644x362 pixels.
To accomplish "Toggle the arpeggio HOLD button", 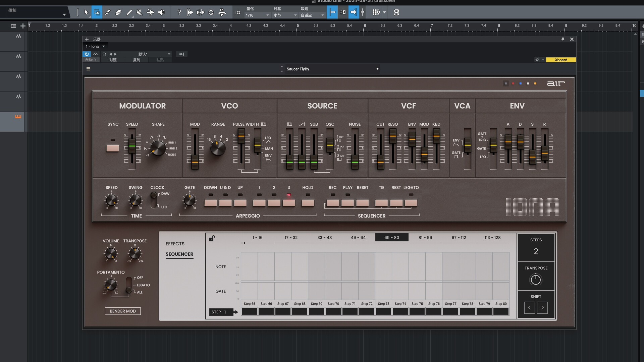I will 308,203.
